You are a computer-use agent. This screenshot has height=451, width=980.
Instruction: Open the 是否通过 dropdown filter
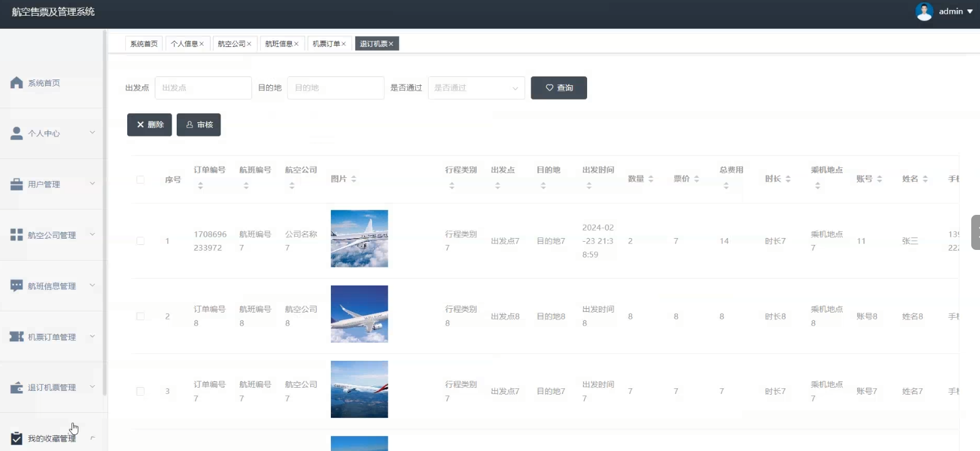click(x=476, y=88)
